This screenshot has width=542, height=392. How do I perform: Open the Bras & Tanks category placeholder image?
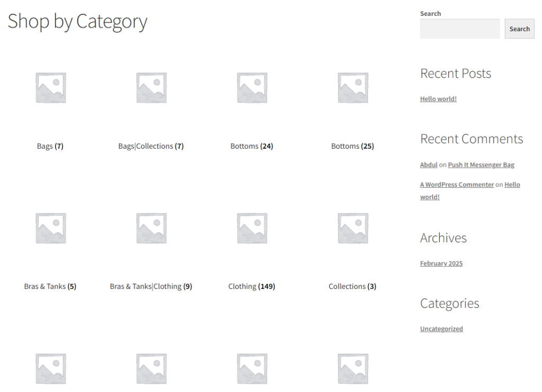pos(50,228)
